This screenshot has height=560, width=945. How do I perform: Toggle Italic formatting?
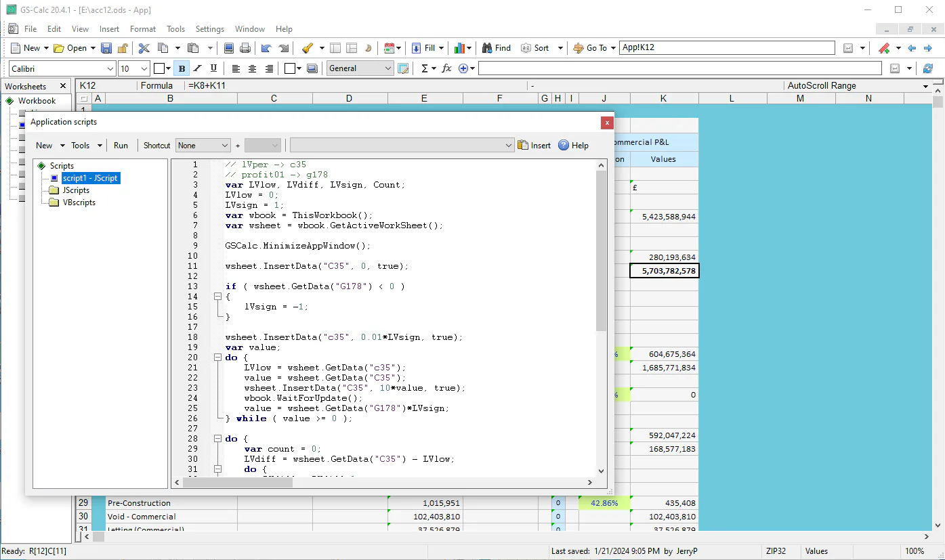[x=198, y=68]
